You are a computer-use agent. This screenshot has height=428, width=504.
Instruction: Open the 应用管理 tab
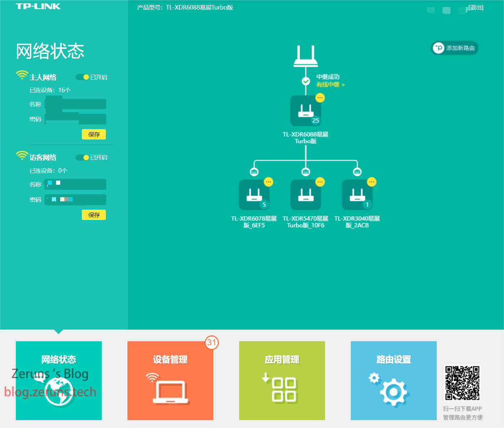(282, 381)
